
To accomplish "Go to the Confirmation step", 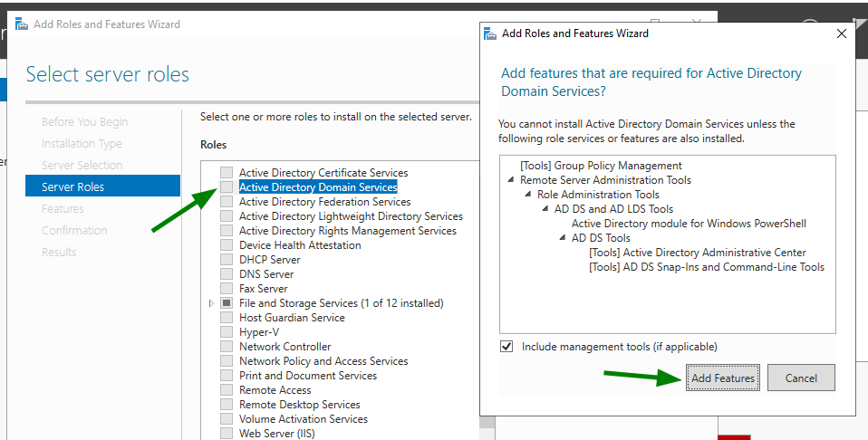I will pyautogui.click(x=74, y=230).
